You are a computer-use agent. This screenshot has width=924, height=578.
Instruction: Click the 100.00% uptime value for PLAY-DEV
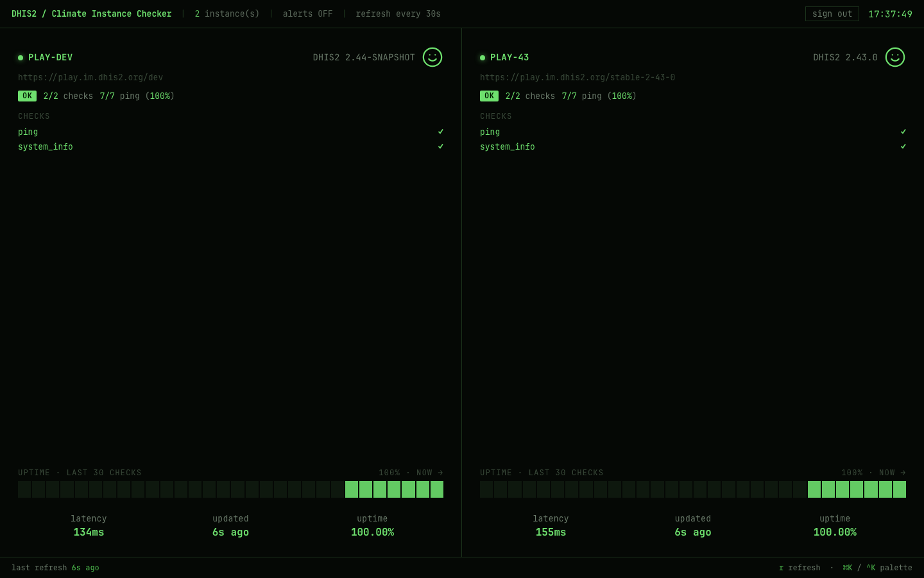(x=372, y=532)
